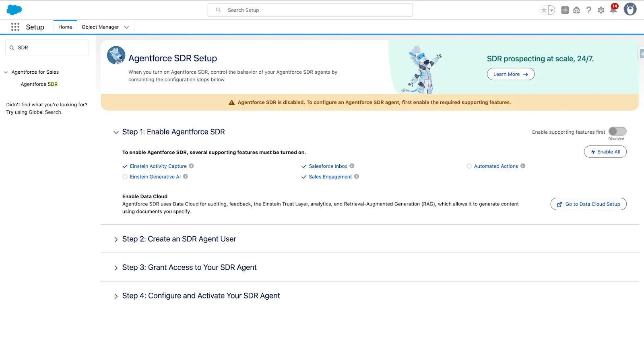
Task: Click the Salesforce cloud logo
Action: click(14, 10)
